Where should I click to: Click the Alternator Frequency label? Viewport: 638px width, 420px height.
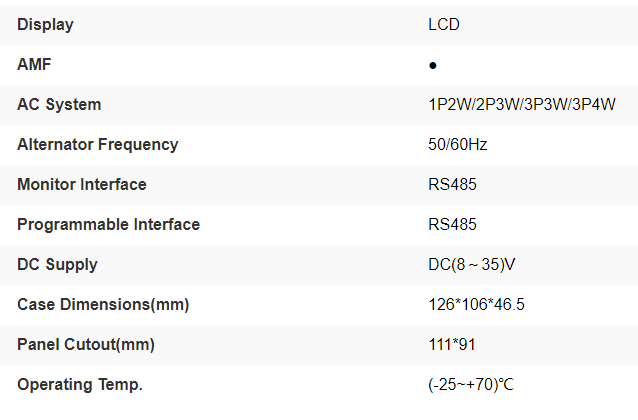(97, 144)
